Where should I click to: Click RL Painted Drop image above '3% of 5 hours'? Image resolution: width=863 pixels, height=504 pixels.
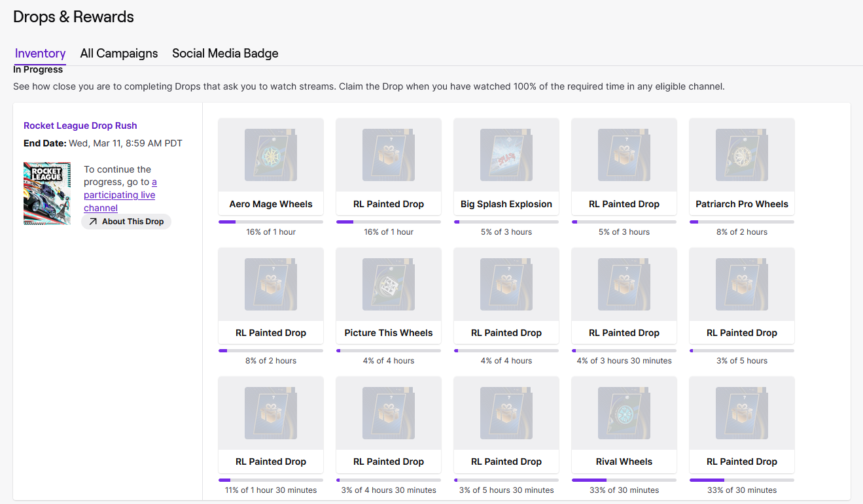pos(742,284)
